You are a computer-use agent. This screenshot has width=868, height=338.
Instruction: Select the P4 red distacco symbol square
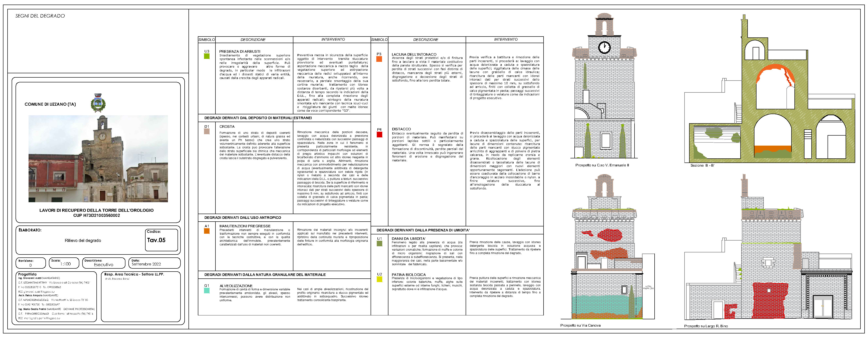[380, 135]
